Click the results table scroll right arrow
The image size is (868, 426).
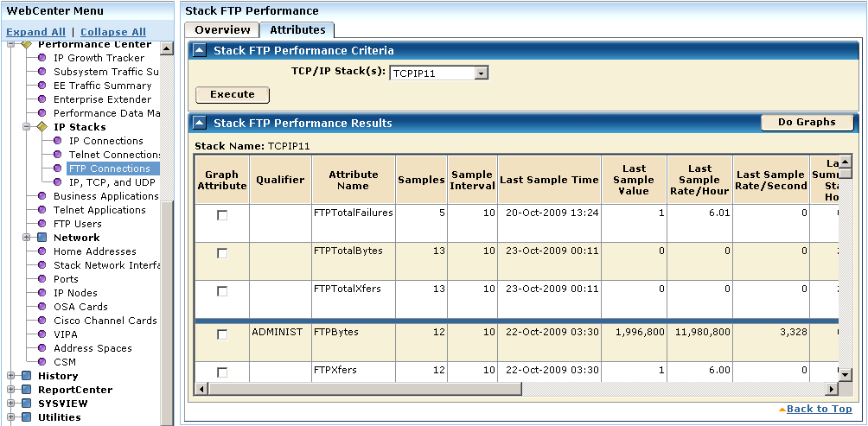[832, 390]
